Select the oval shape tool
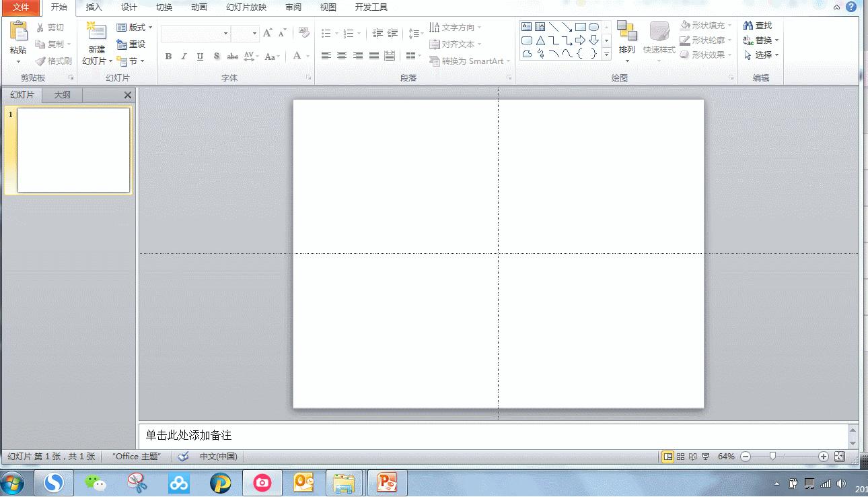This screenshot has height=497, width=868. point(593,27)
